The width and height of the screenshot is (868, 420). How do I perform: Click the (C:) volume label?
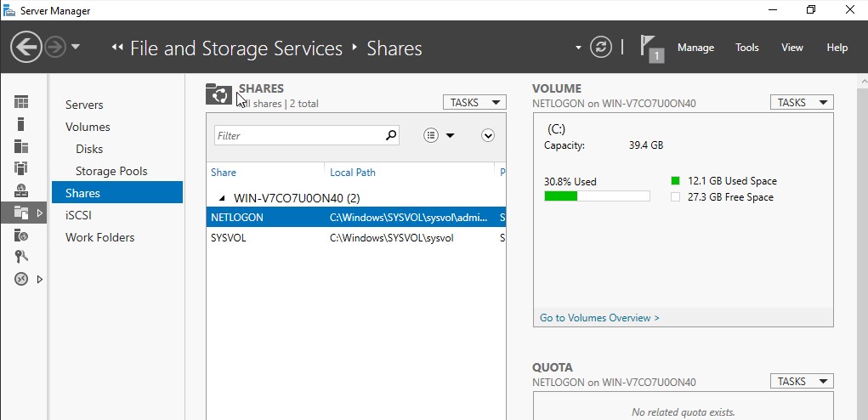click(556, 129)
